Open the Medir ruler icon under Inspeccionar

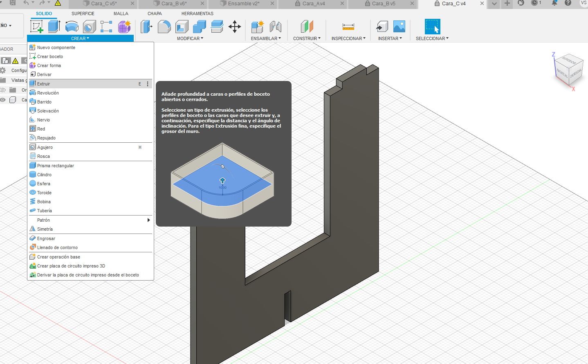348,26
